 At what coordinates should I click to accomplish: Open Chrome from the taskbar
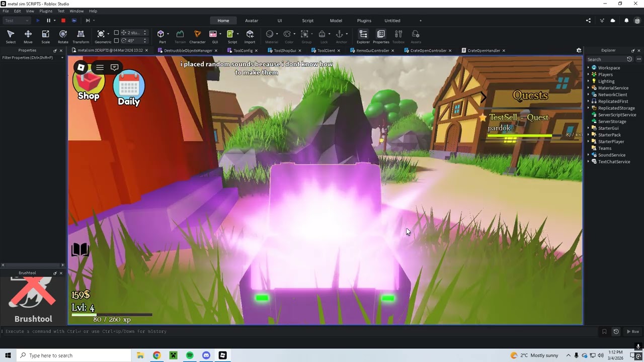[x=156, y=355]
